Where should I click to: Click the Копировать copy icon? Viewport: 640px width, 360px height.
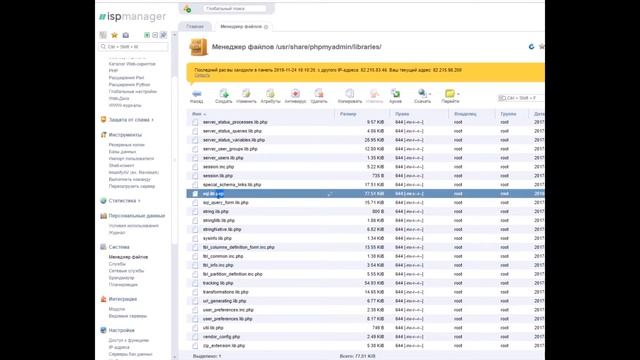click(350, 93)
